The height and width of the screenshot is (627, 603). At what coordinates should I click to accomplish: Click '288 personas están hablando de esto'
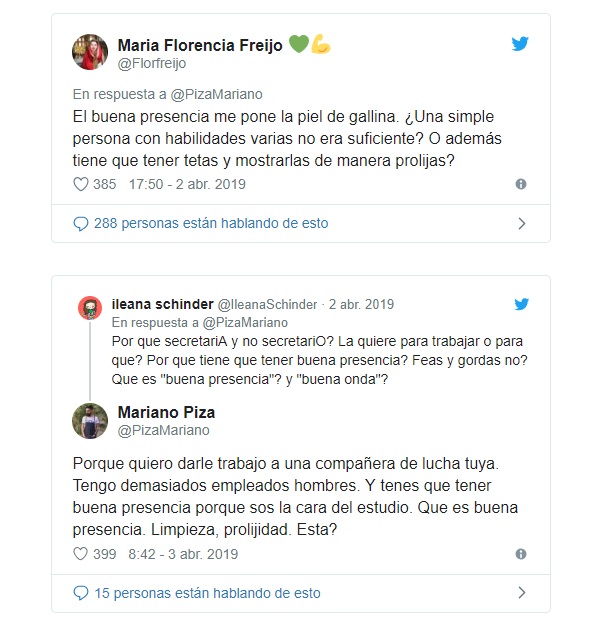(210, 224)
